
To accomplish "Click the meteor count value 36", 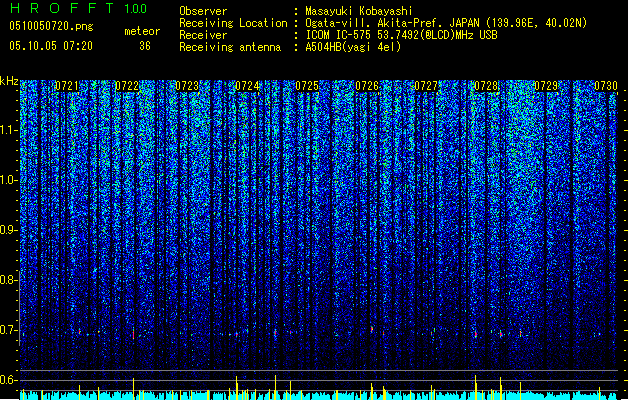I will click(145, 46).
